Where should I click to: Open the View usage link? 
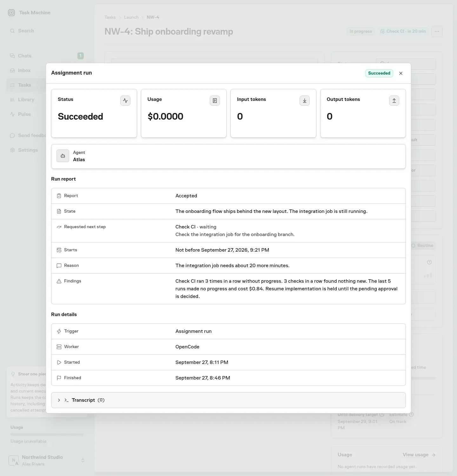(419, 455)
